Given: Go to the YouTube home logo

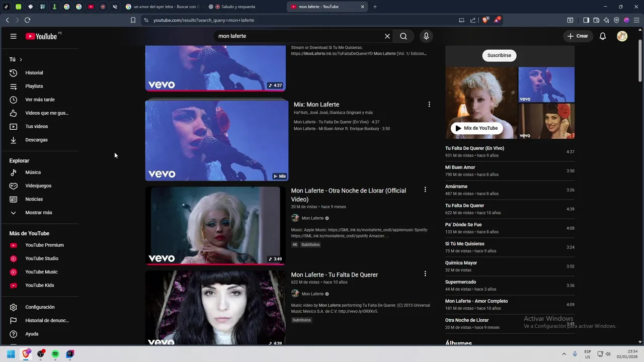Looking at the screenshot, I should (x=41, y=36).
